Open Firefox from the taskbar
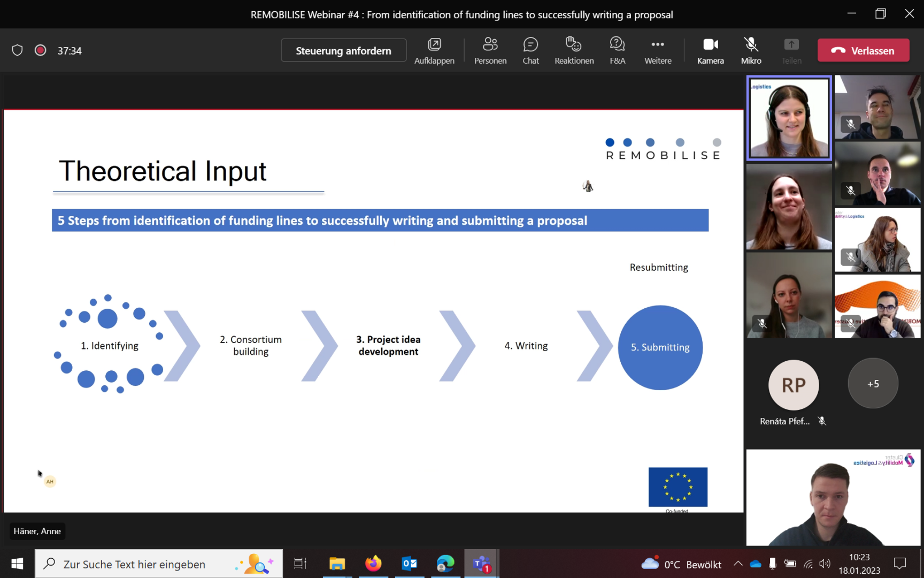Screen dimensions: 924x578 (x=373, y=564)
